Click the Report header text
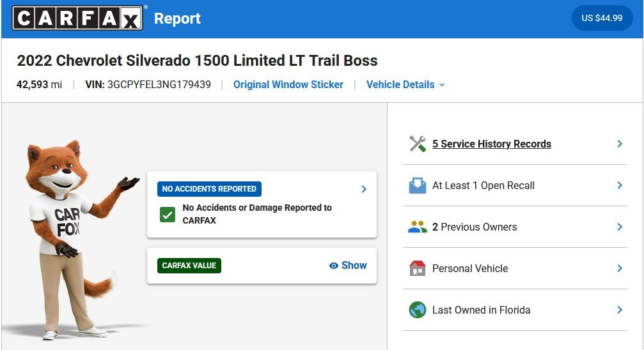 point(177,19)
